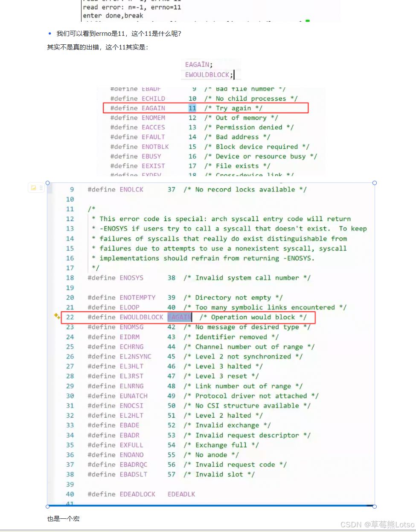Click '#define ENOLCK' on line 9
Image resolution: width=416 pixels, height=532 pixels.
116,189
